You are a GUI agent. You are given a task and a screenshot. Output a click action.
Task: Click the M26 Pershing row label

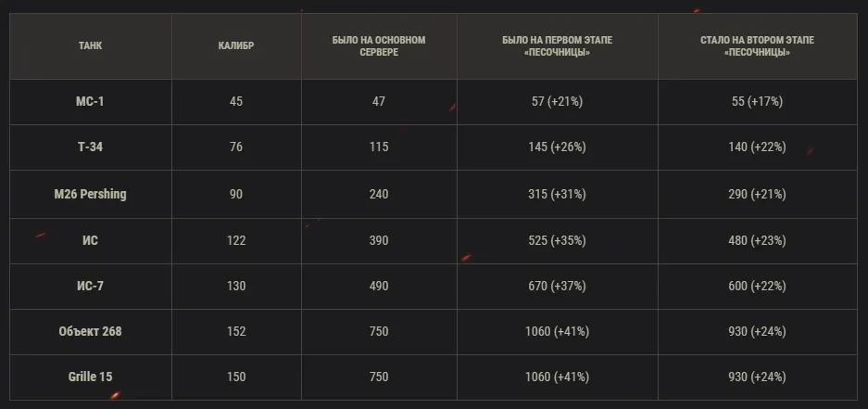click(x=90, y=194)
